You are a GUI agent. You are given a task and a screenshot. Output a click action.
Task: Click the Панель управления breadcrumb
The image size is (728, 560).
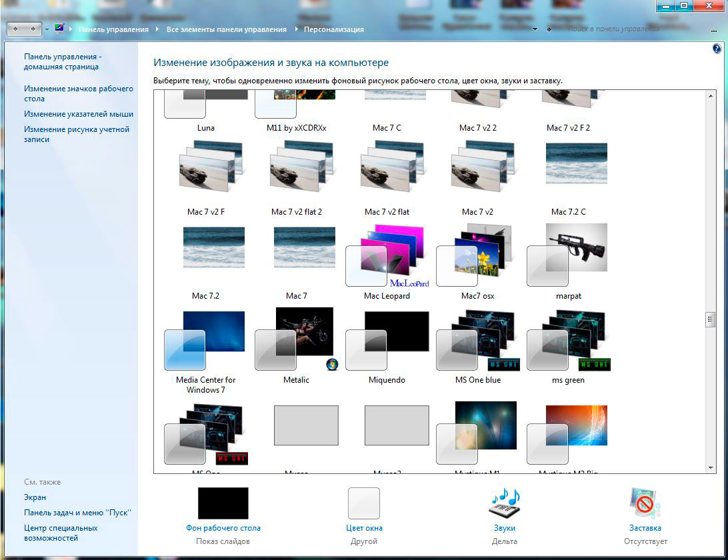113,29
